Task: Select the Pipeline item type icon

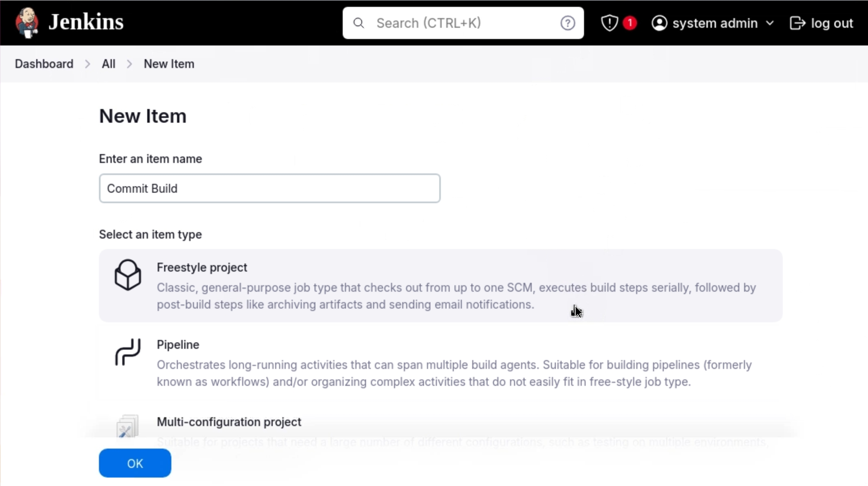Action: tap(128, 352)
